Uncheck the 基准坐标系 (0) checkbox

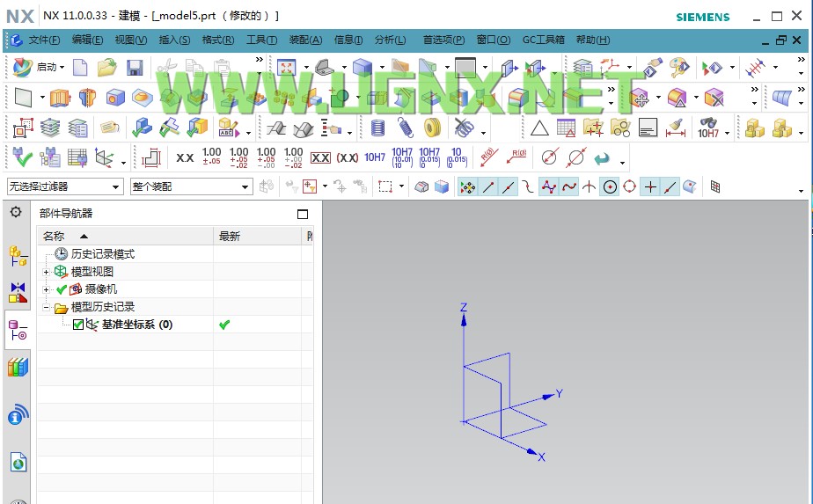78,325
